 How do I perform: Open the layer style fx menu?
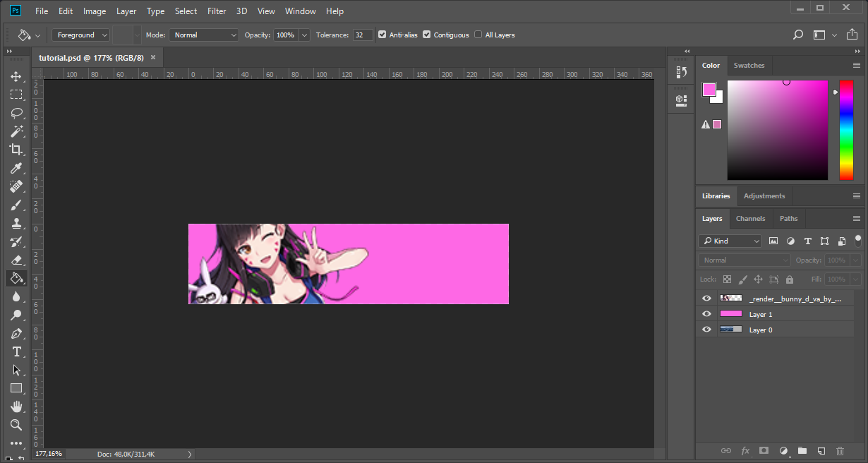pyautogui.click(x=745, y=450)
